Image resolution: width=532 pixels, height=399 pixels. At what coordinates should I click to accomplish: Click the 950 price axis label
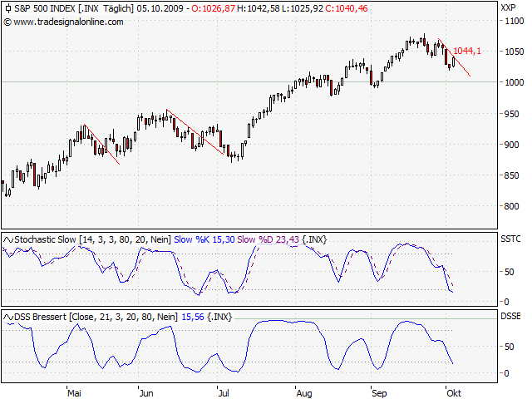point(512,114)
